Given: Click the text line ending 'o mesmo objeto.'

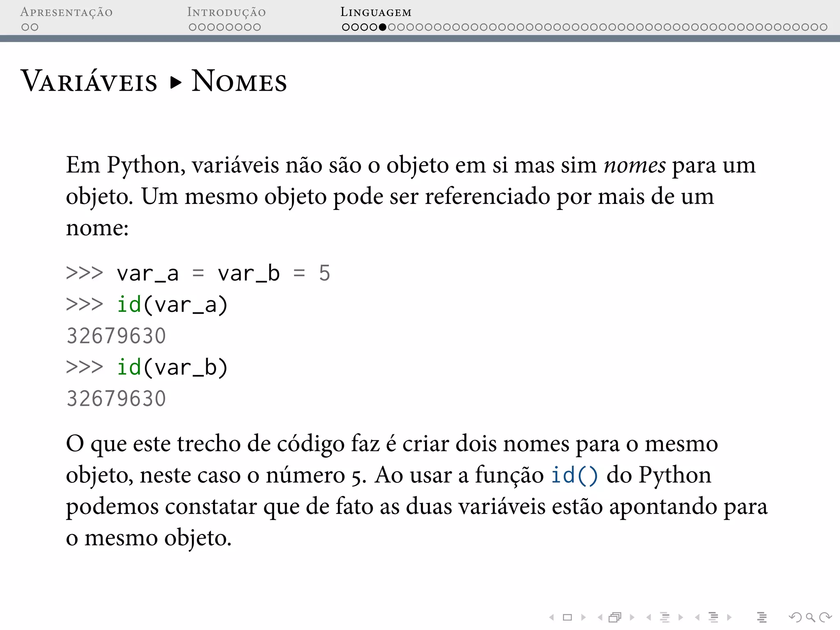Looking at the screenshot, I should [149, 538].
